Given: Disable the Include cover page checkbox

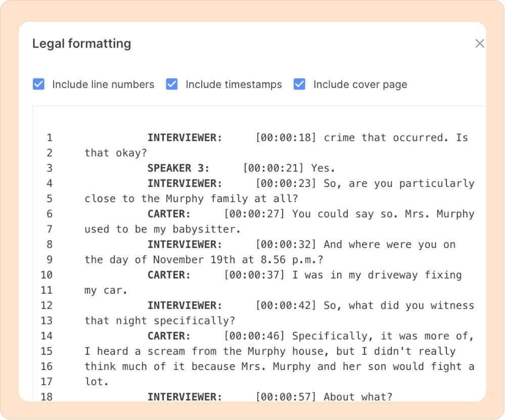Looking at the screenshot, I should (x=300, y=84).
